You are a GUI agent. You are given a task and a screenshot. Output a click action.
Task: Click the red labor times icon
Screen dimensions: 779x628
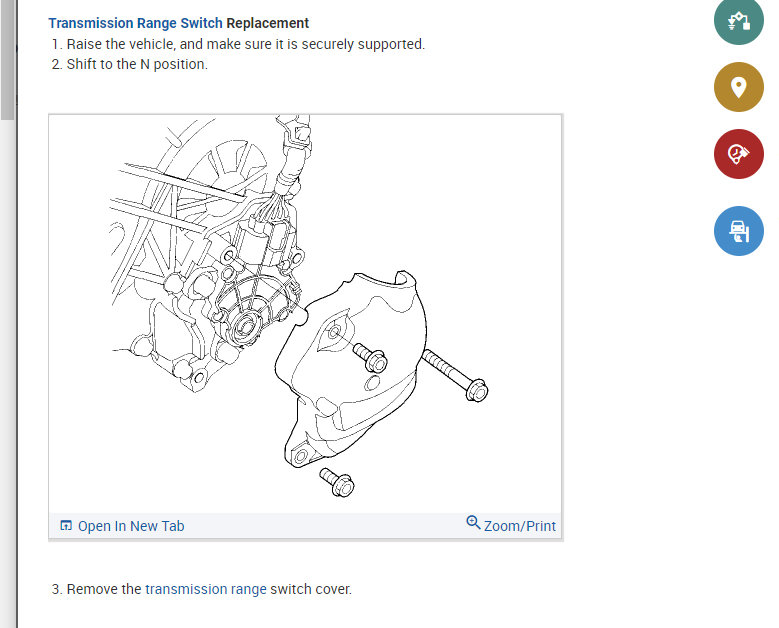tap(738, 154)
